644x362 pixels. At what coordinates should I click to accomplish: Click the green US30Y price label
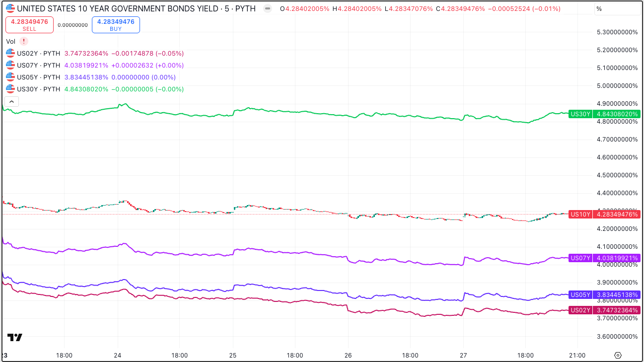coord(605,114)
